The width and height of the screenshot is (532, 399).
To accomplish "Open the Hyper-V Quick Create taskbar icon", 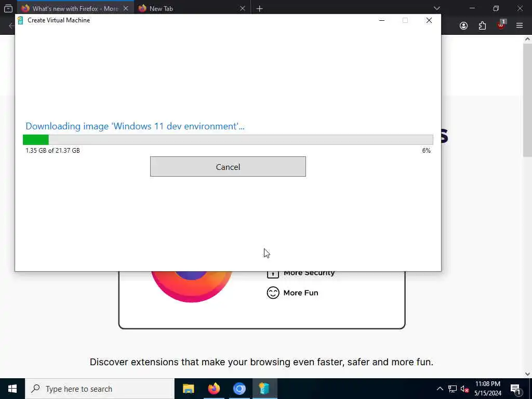I will (264, 389).
